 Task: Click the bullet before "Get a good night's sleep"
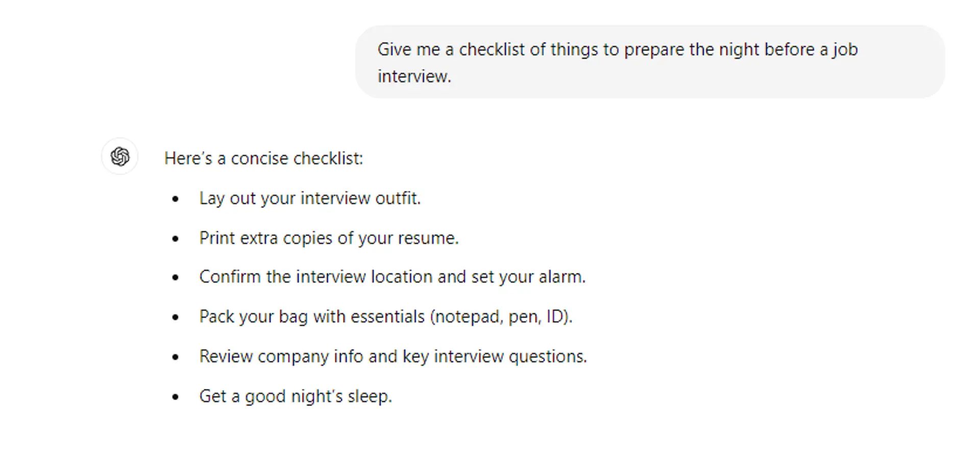[x=176, y=397]
